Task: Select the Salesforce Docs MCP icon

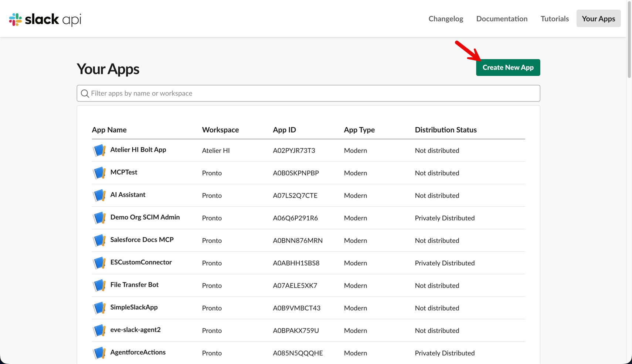Action: coord(99,240)
